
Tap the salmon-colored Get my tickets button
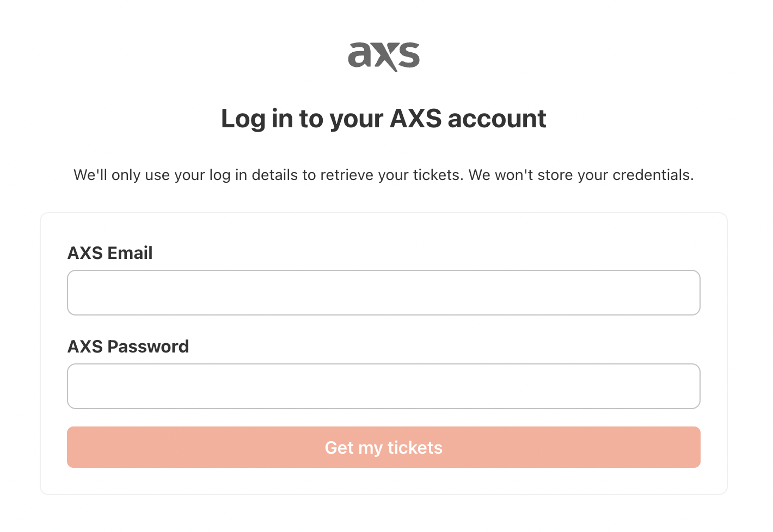(x=383, y=447)
